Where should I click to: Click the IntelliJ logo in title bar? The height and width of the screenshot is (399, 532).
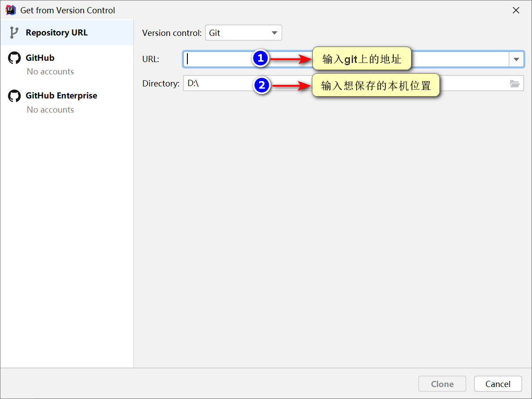[11, 10]
